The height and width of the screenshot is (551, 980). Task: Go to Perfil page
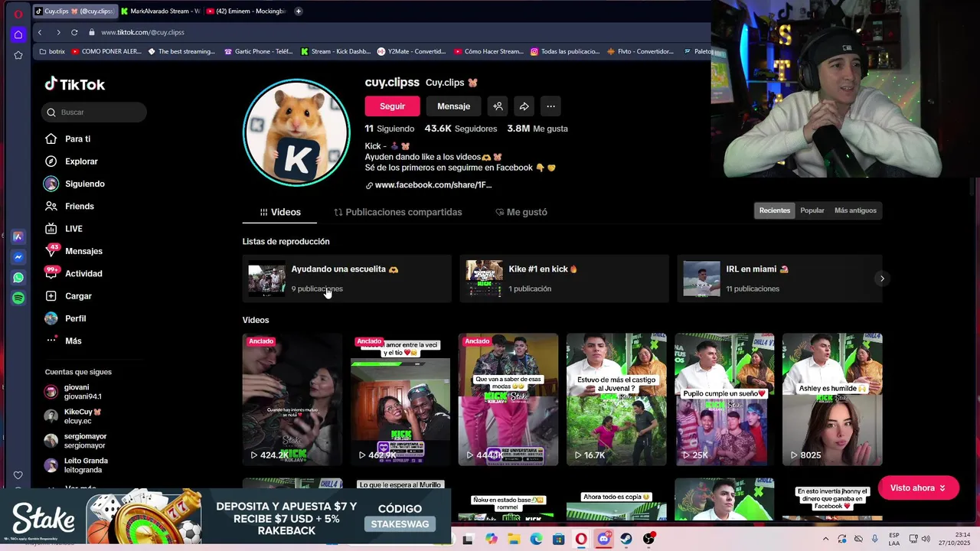point(75,318)
